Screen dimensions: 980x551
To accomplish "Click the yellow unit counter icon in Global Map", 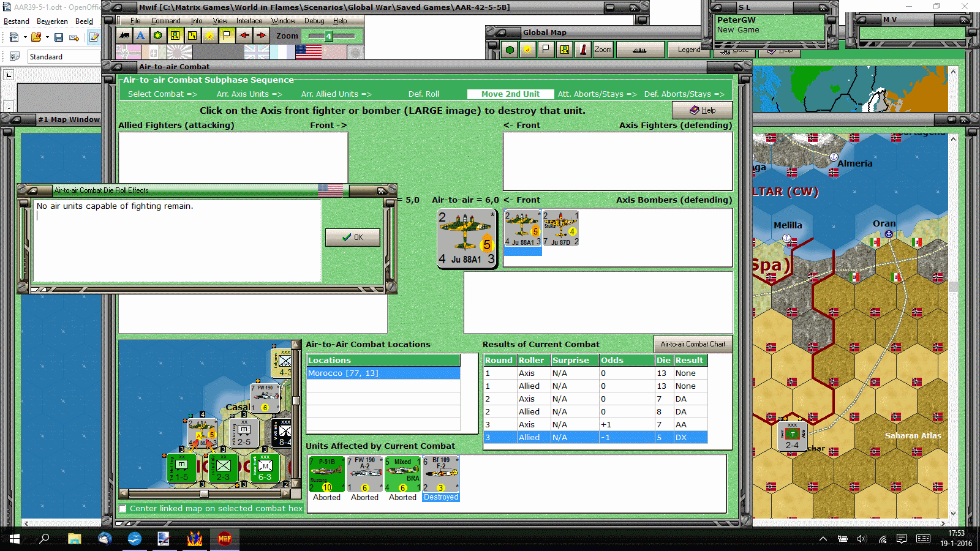I will 564,50.
